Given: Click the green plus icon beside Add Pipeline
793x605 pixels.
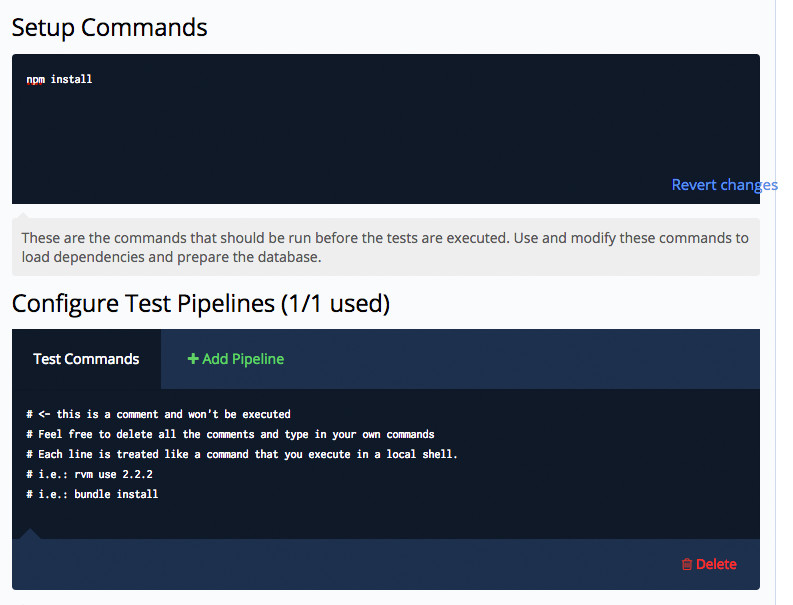Looking at the screenshot, I should click(x=193, y=359).
